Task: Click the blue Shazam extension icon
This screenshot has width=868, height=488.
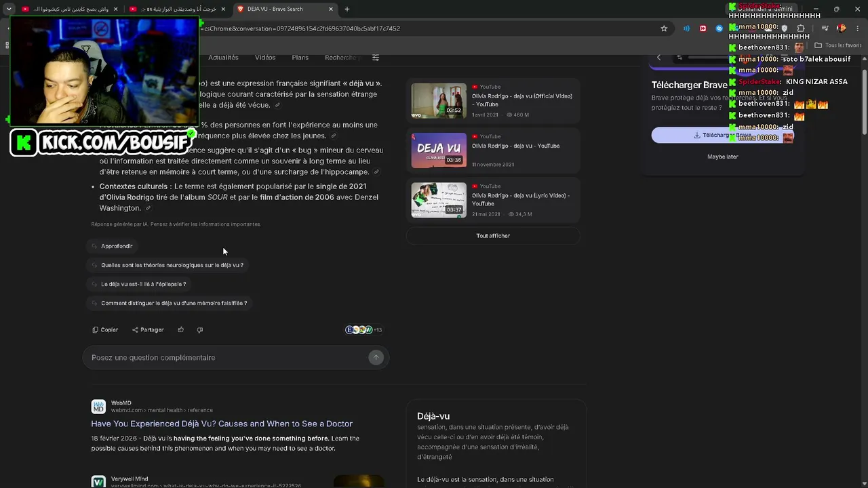Action: 719,28
